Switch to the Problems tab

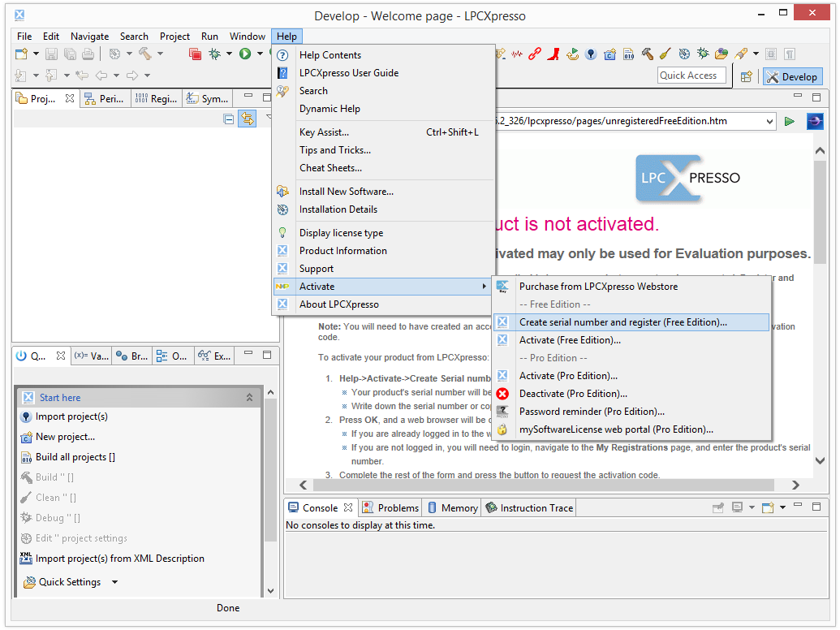click(x=391, y=508)
